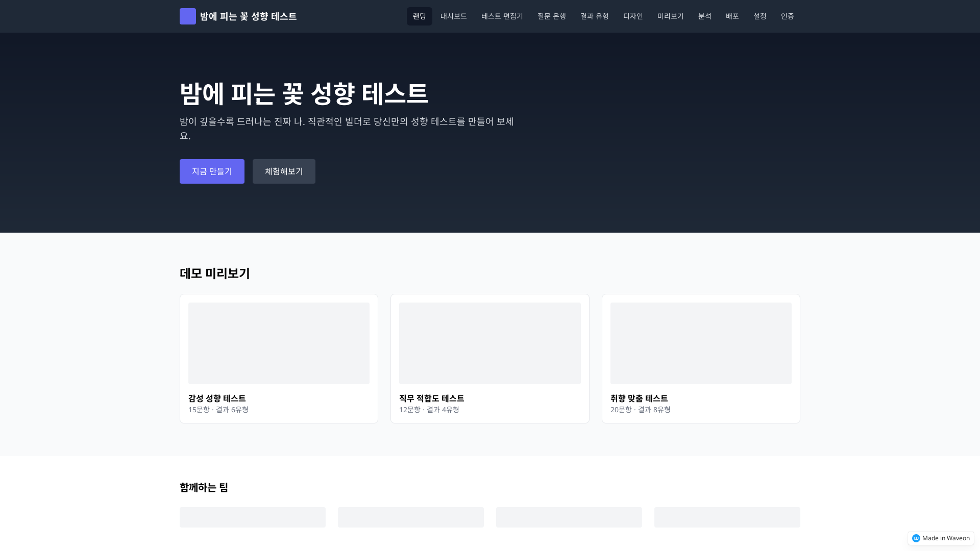
Task: Select the 랜딩 navigation item
Action: click(419, 16)
